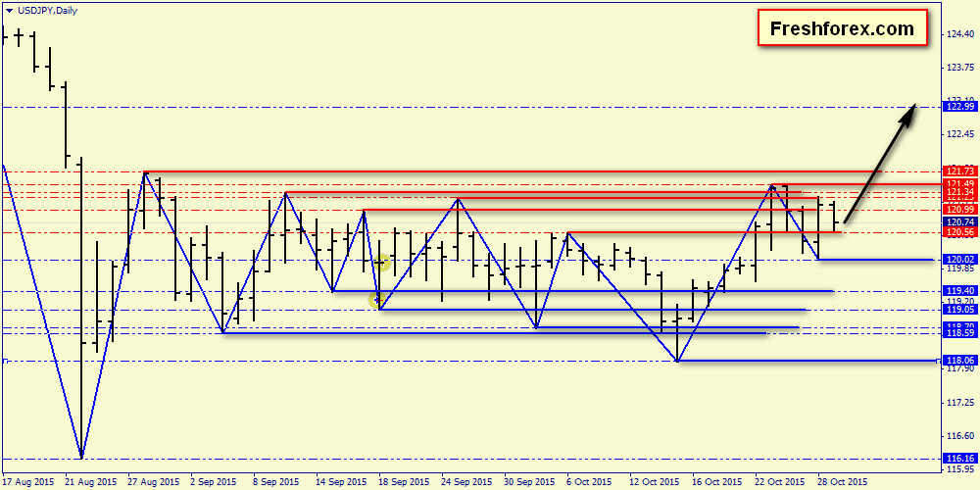Click the 124.40 price scale value
This screenshot has width=980, height=490.
(x=961, y=34)
